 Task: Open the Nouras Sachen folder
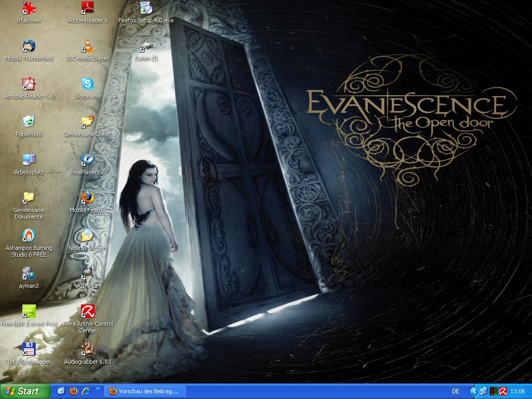point(87,235)
